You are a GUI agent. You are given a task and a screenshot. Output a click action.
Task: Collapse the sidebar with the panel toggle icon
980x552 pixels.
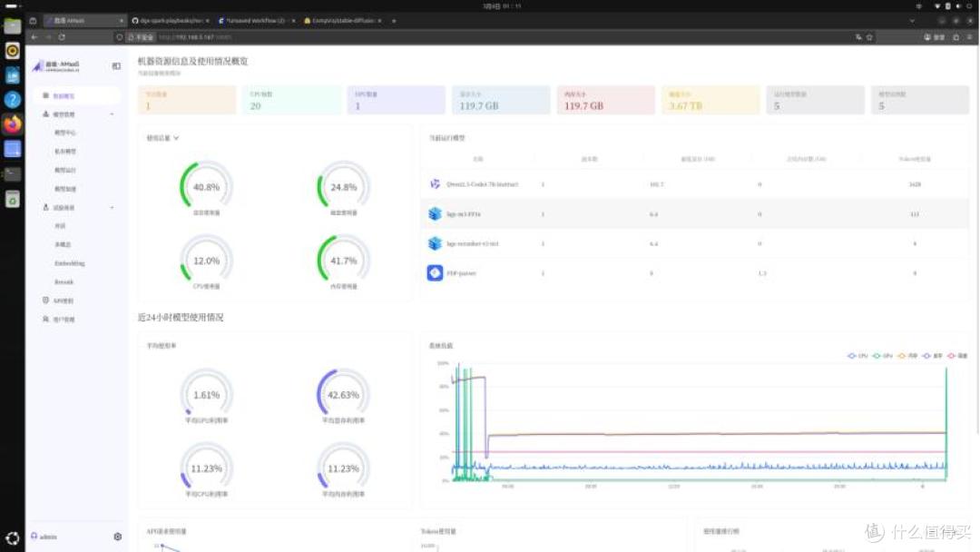pos(116,65)
